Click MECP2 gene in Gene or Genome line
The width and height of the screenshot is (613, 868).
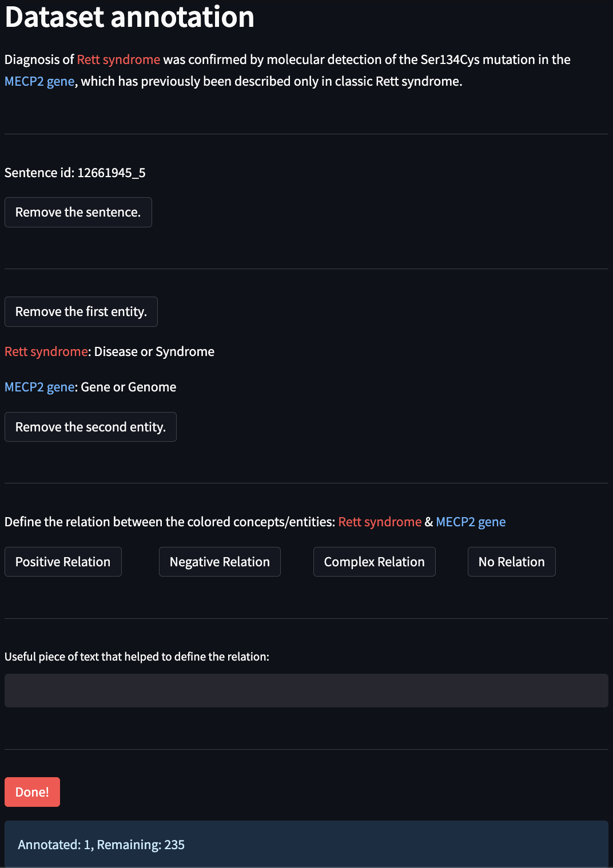[39, 387]
